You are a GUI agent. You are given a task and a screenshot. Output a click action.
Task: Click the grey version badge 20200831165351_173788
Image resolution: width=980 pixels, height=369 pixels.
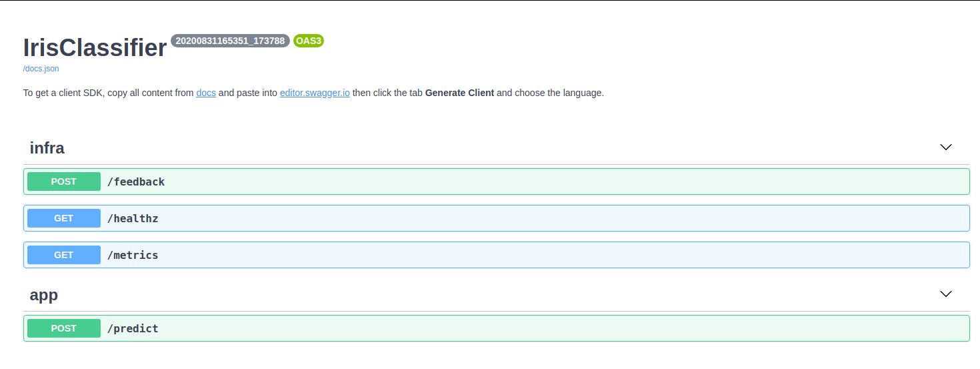pos(230,41)
